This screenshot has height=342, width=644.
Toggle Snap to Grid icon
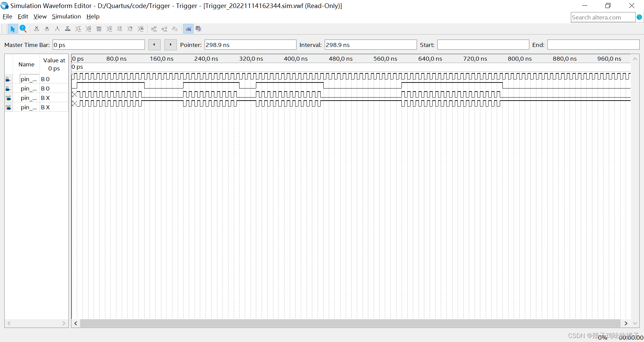coord(188,29)
